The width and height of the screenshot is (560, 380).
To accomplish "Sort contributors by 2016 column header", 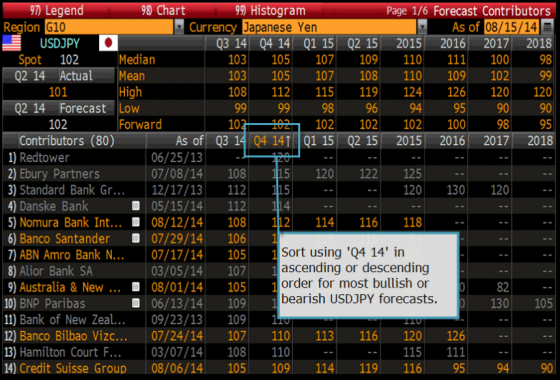I will [x=446, y=141].
